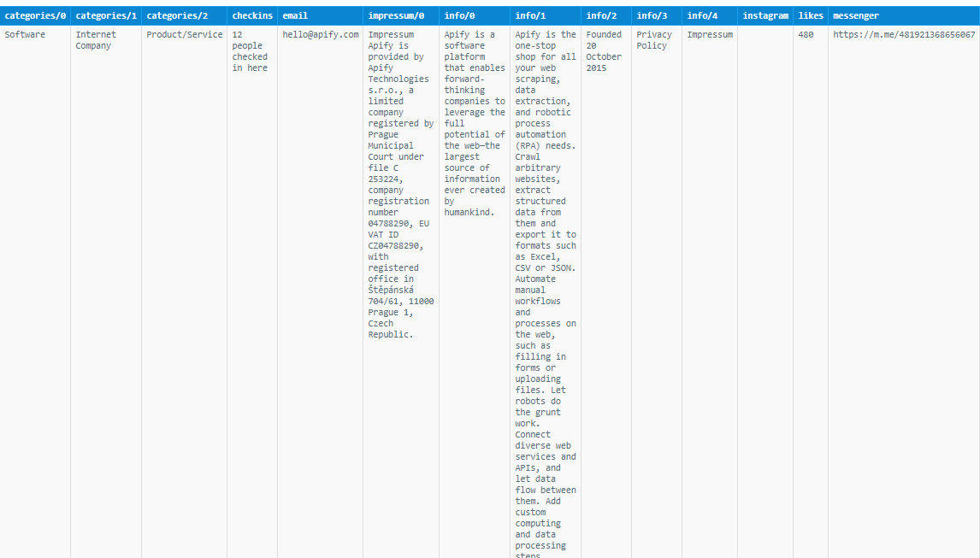Click the checkins column header
The height and width of the screenshot is (558, 980).
252,15
